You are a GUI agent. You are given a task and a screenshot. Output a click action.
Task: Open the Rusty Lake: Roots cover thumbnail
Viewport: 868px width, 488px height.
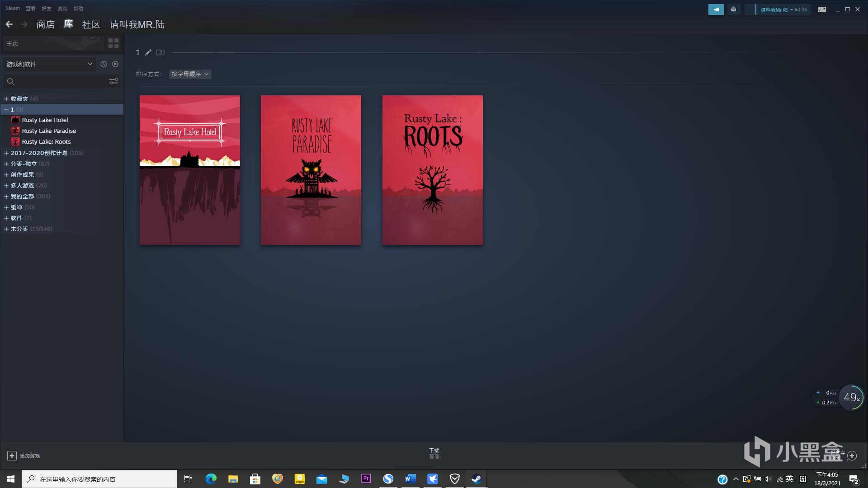click(432, 170)
